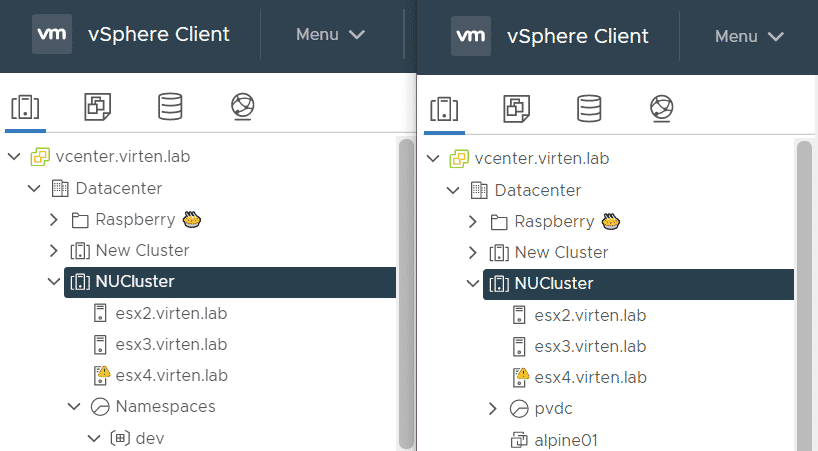The height and width of the screenshot is (451, 818).
Task: Select Datacenter label in right window tree
Action: (538, 190)
